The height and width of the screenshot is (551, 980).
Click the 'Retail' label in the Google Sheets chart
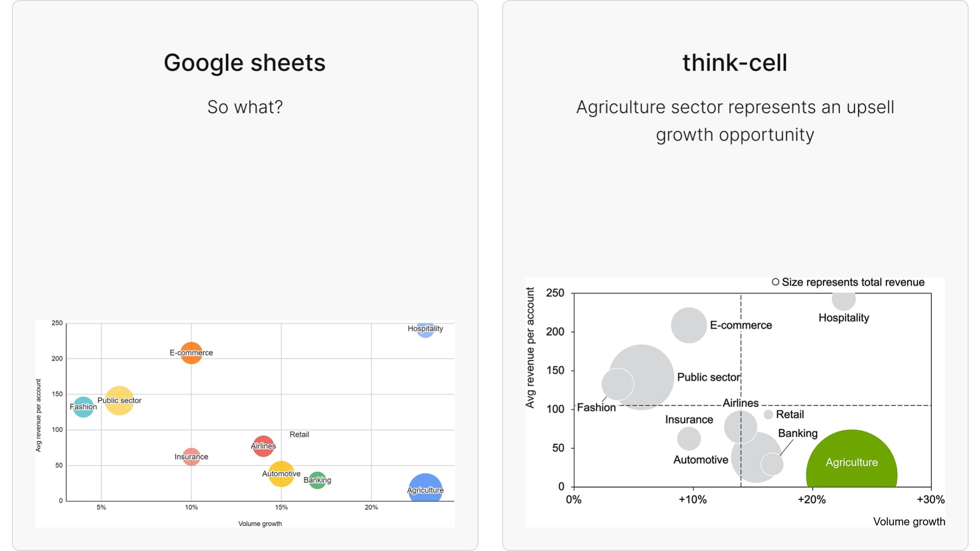299,435
